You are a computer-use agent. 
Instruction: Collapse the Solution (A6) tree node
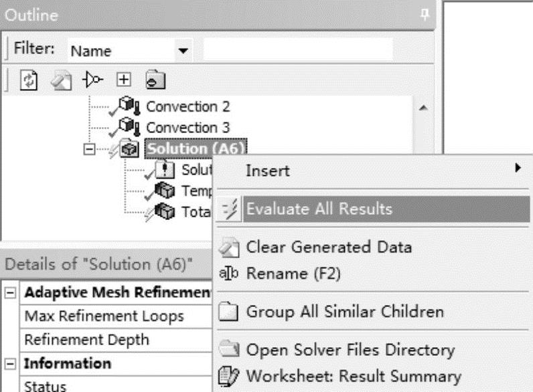[x=90, y=149]
